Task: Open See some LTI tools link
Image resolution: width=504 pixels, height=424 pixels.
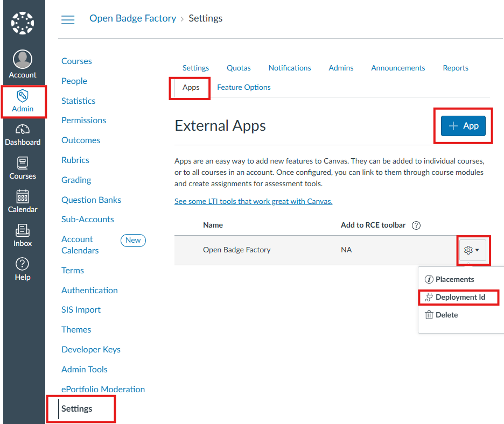Action: pyautogui.click(x=253, y=201)
